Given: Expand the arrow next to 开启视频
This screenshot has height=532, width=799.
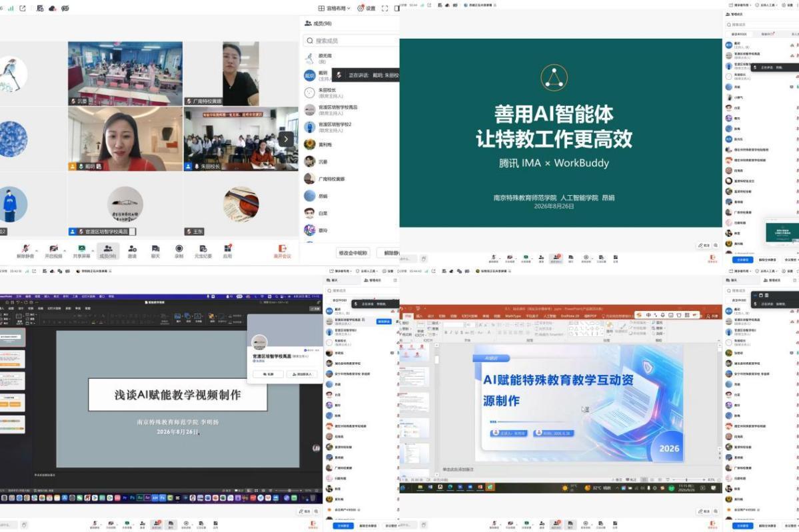Looking at the screenshot, I should point(65,250).
